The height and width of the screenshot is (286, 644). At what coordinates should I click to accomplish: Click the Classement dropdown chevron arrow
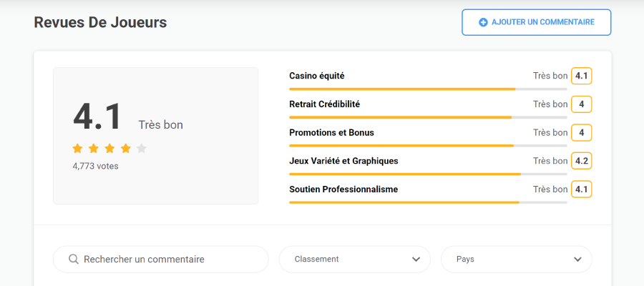[416, 260]
